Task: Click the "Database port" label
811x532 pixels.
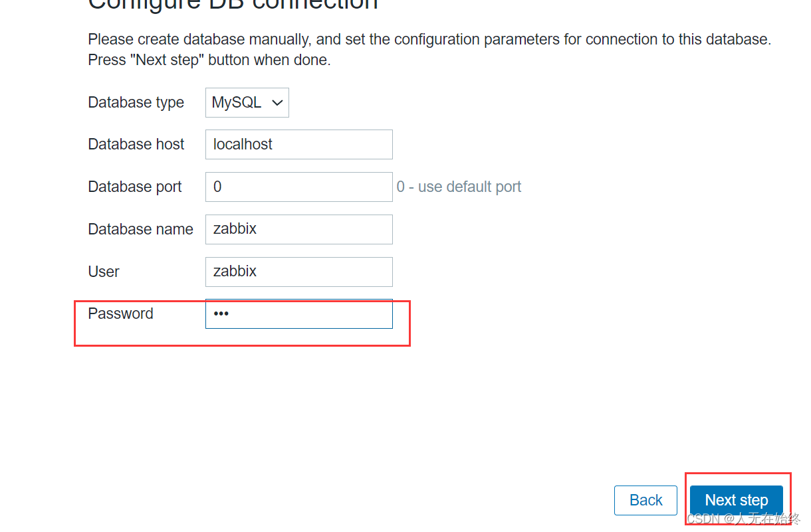Action: coord(135,187)
